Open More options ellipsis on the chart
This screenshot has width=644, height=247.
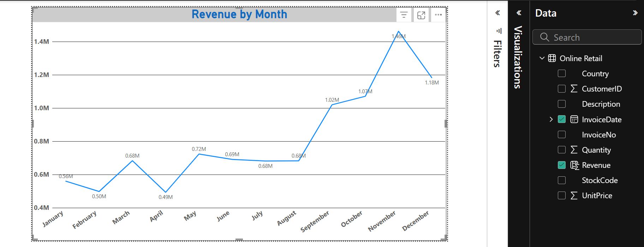[x=438, y=15]
